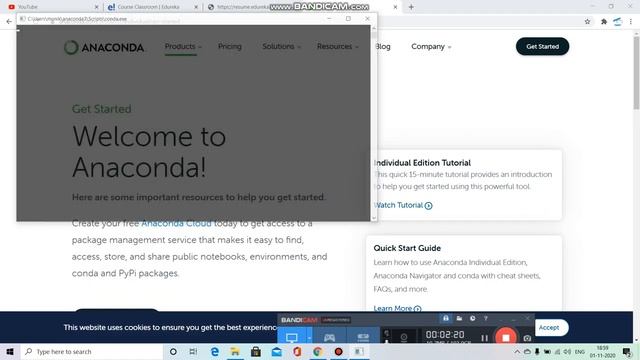
Task: Open the Pricing page
Action: click(230, 47)
